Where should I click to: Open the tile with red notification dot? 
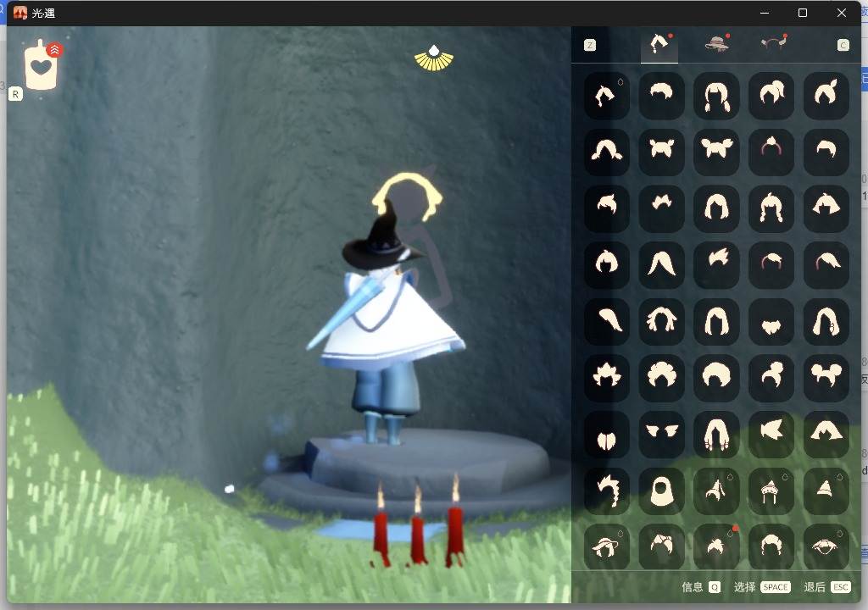[716, 547]
